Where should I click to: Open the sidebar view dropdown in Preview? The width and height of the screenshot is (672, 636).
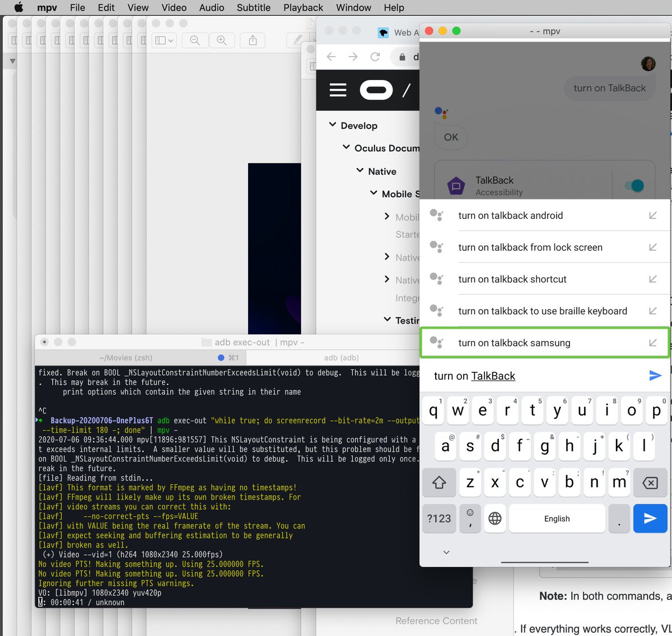coord(164,40)
